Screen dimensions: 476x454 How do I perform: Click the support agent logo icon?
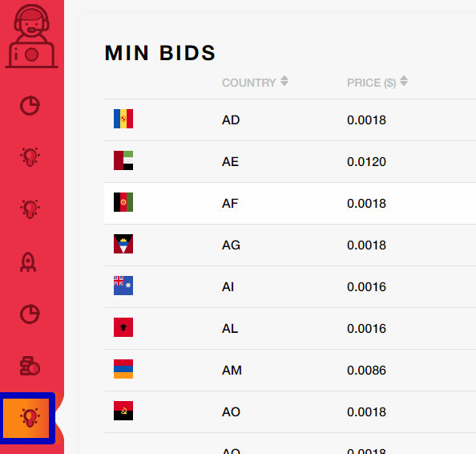click(x=31, y=36)
